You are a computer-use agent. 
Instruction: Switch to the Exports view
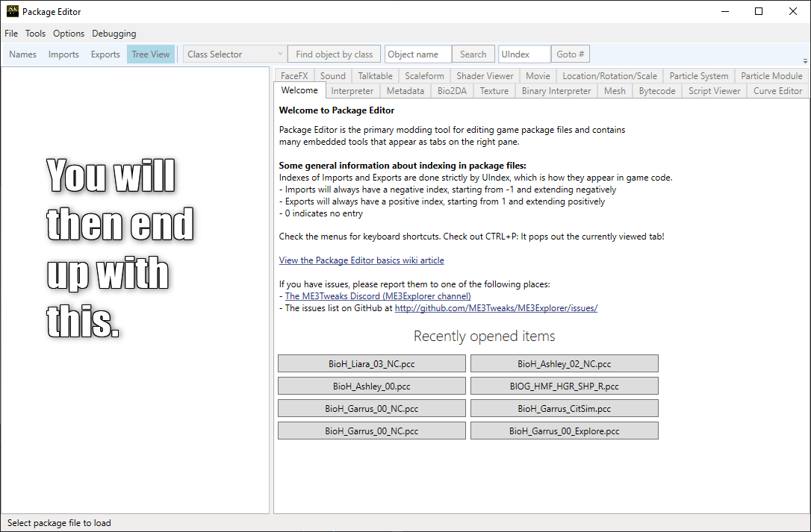pos(105,54)
